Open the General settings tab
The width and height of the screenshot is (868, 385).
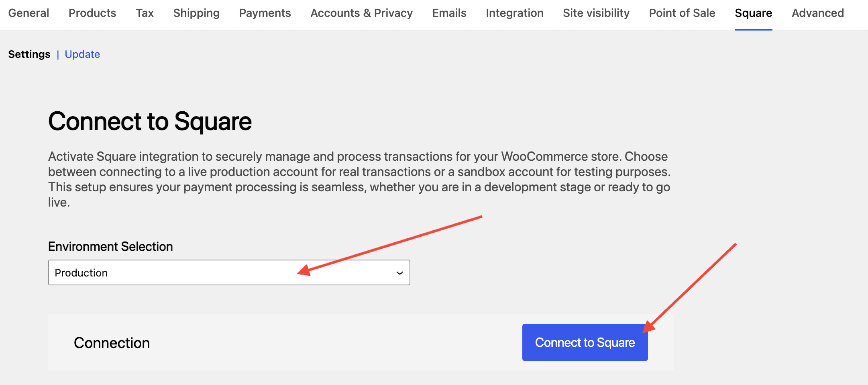coord(29,13)
